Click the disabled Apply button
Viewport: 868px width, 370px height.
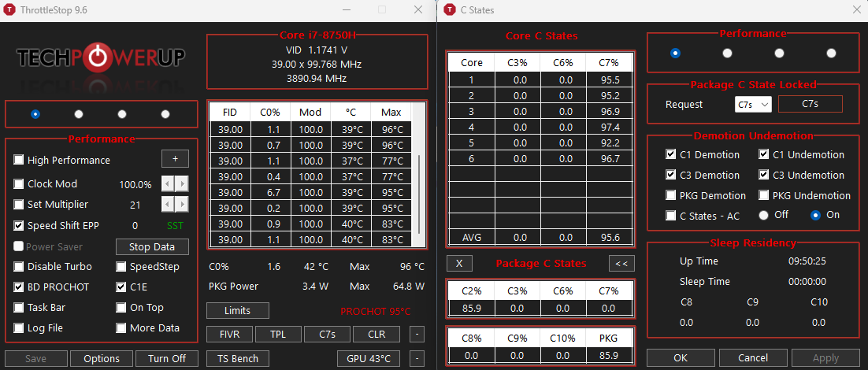pos(825,358)
